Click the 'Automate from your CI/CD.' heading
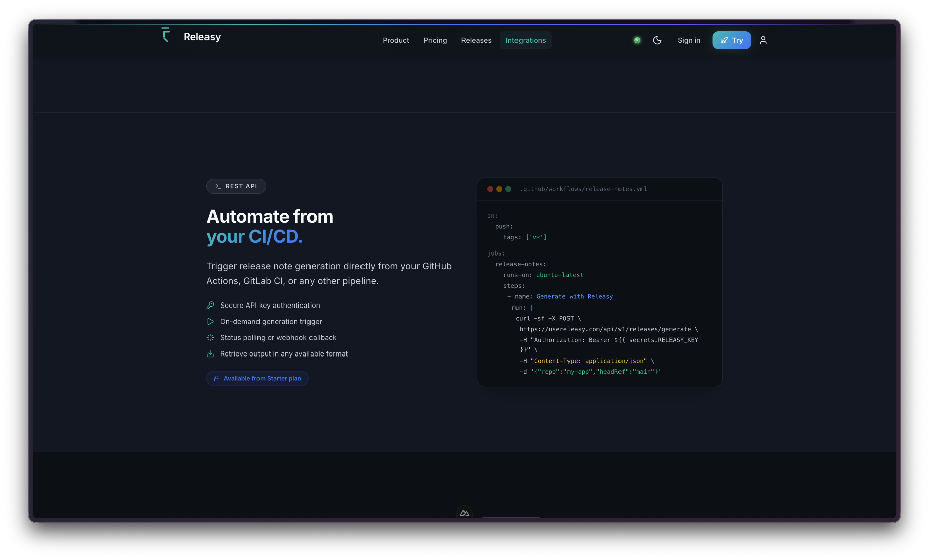Image resolution: width=929 pixels, height=560 pixels. tap(270, 226)
